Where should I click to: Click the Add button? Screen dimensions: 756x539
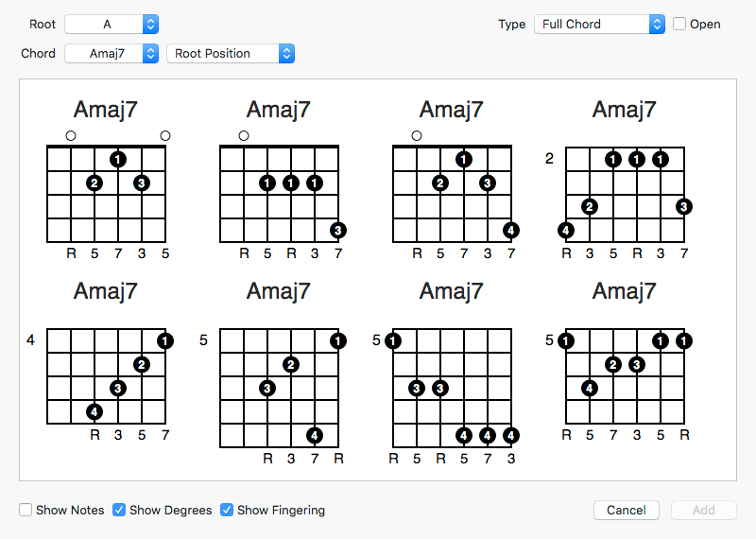tap(704, 510)
